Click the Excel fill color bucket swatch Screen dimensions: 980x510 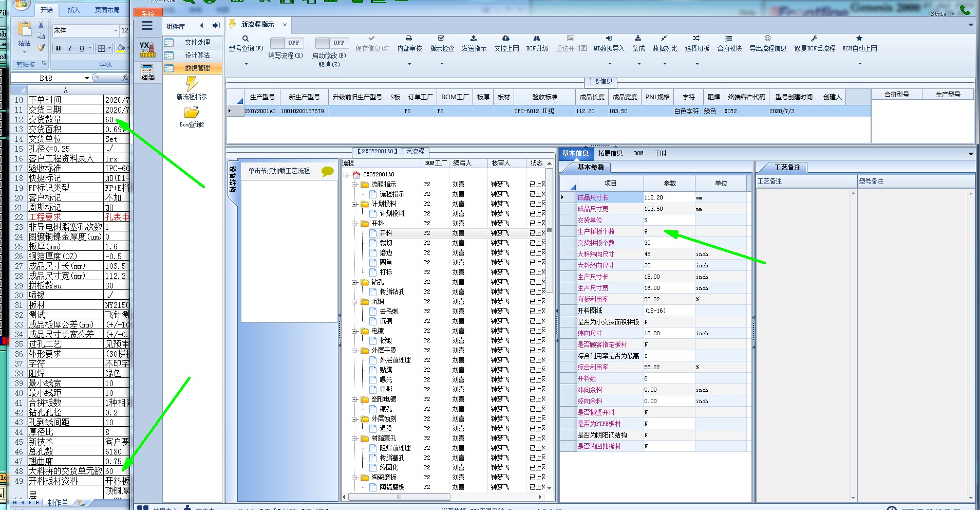(x=121, y=48)
